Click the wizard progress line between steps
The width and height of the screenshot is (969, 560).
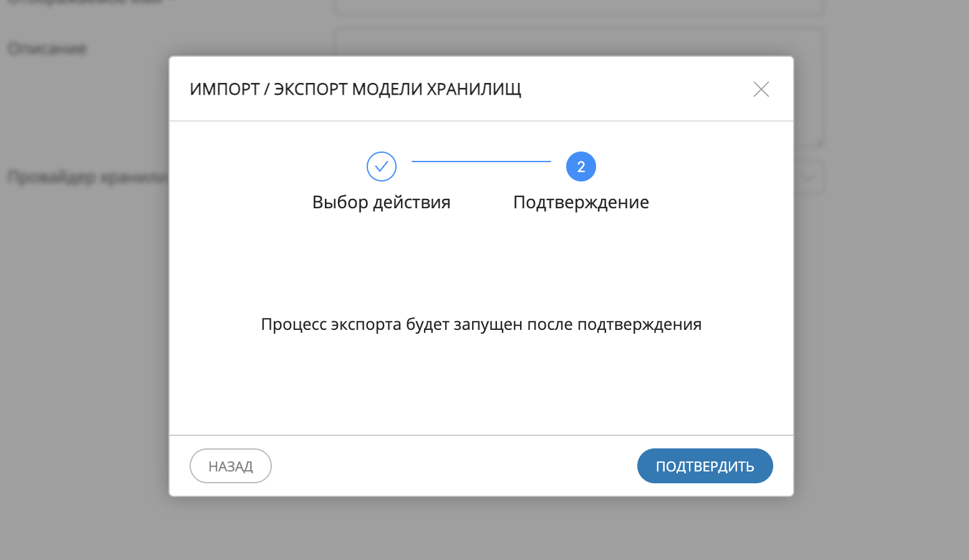481,161
